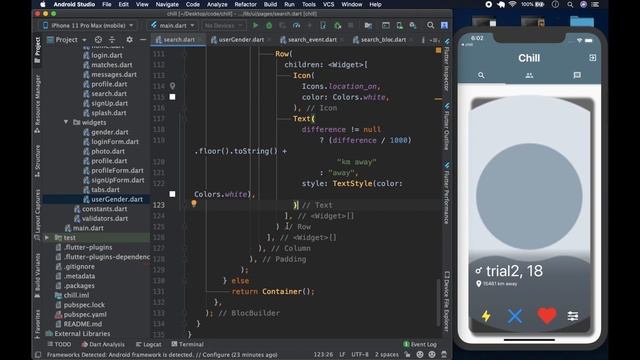Viewport: 640px width, 360px height.
Task: Collapse the widgets folder
Action: point(66,122)
